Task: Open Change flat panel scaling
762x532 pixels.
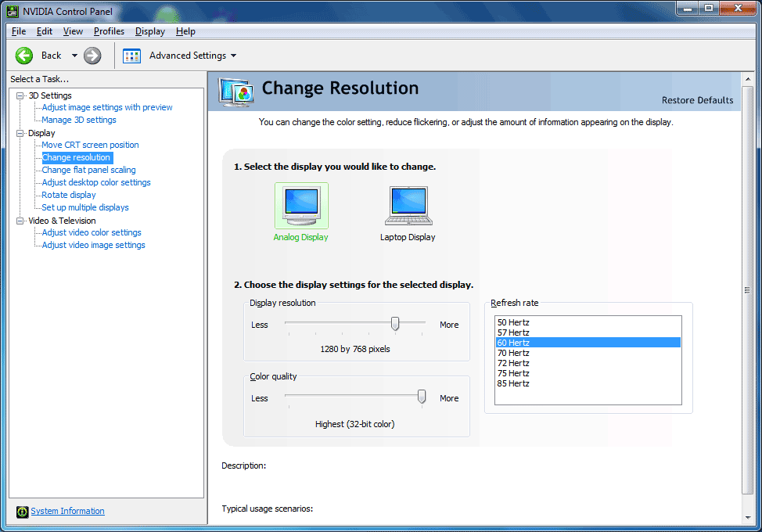Action: pyautogui.click(x=88, y=170)
